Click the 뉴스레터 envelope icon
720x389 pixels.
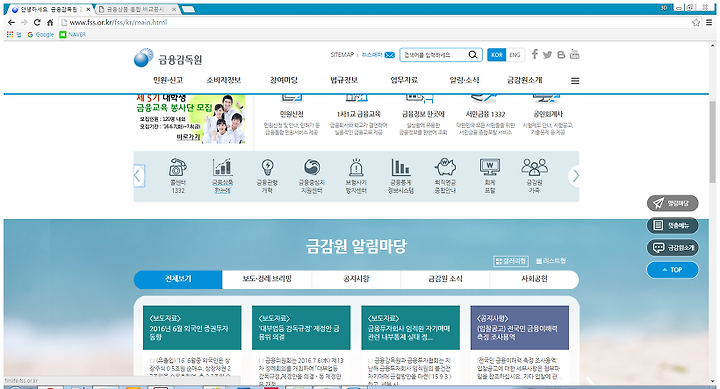coord(389,55)
